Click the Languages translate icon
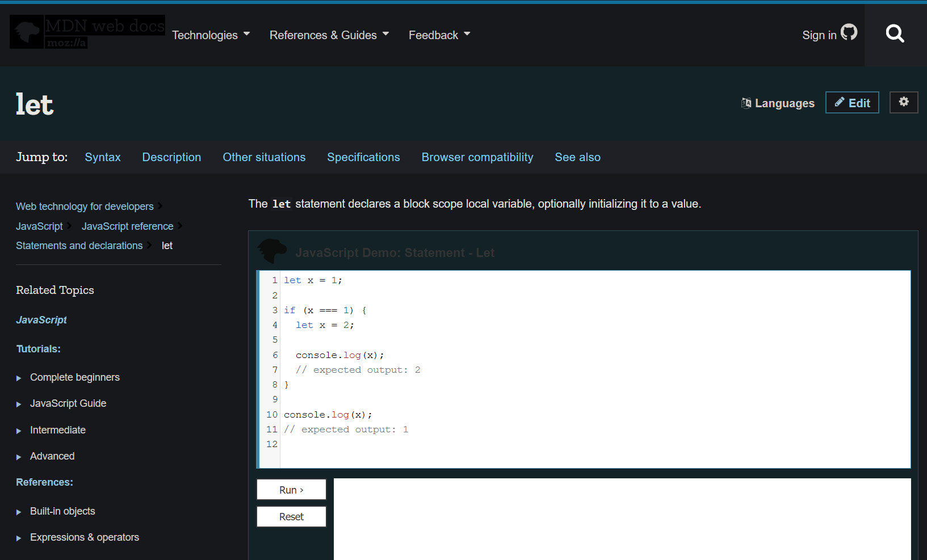Image resolution: width=927 pixels, height=560 pixels. [x=746, y=103]
